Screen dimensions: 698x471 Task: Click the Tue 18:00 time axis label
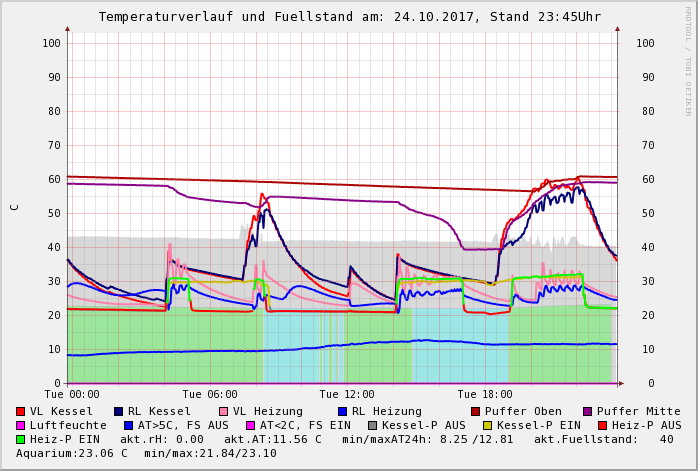coord(485,394)
